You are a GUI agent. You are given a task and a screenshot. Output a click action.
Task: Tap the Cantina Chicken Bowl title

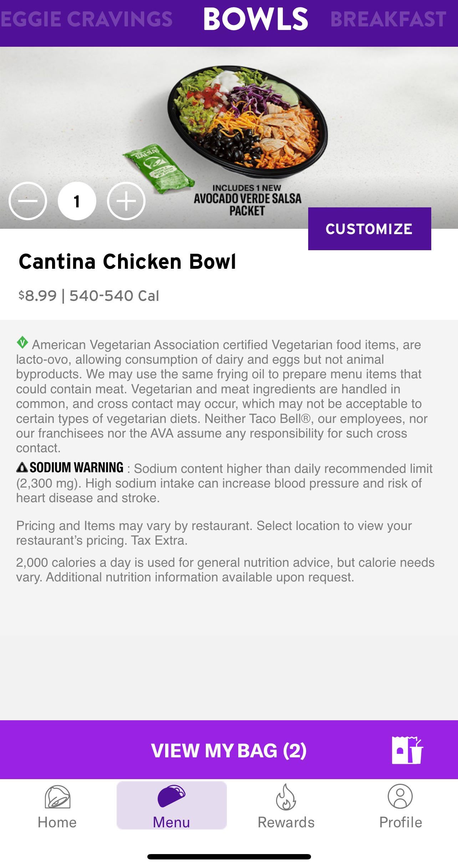click(x=127, y=262)
